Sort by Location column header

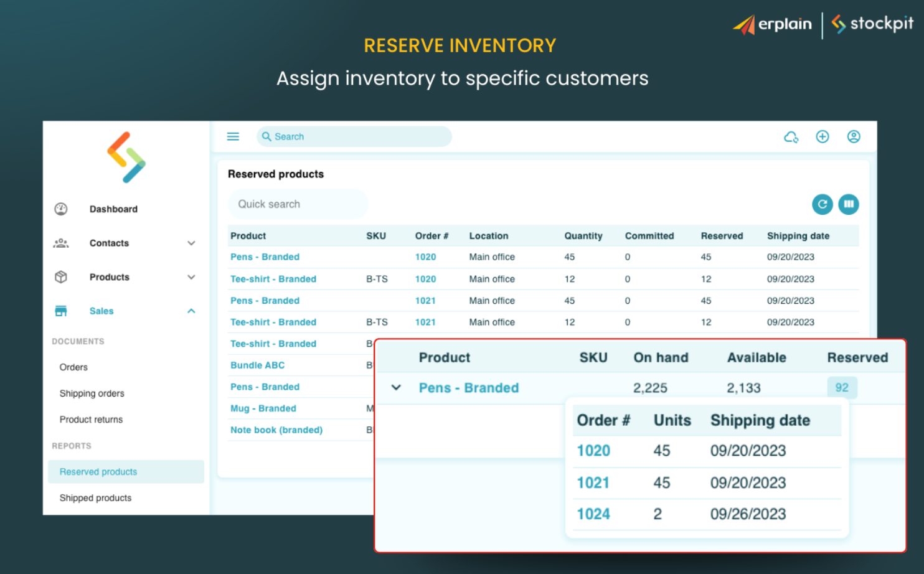(x=489, y=236)
